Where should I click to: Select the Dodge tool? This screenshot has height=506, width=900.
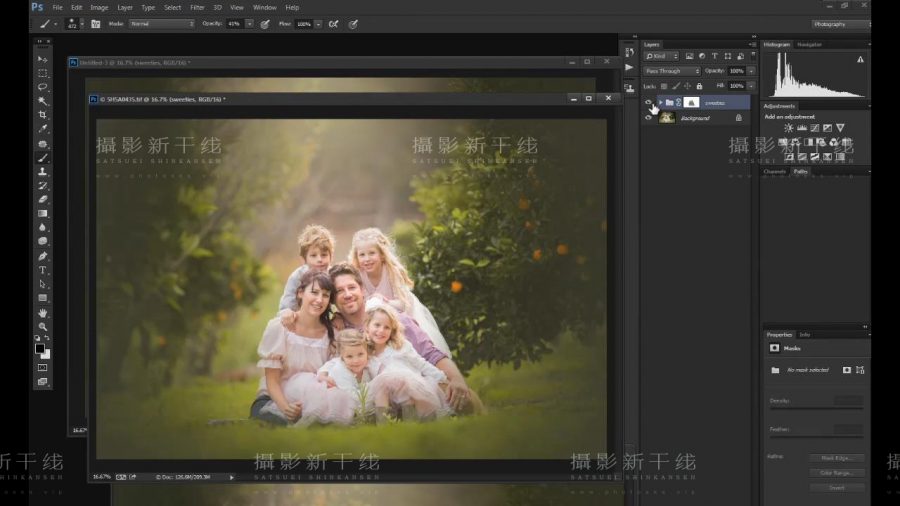tap(42, 241)
